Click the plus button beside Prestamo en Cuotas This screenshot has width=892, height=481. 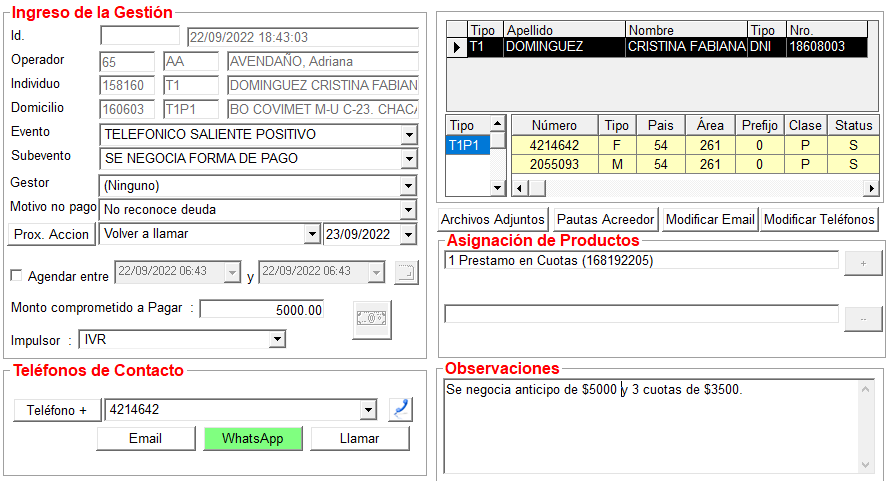[x=862, y=263]
